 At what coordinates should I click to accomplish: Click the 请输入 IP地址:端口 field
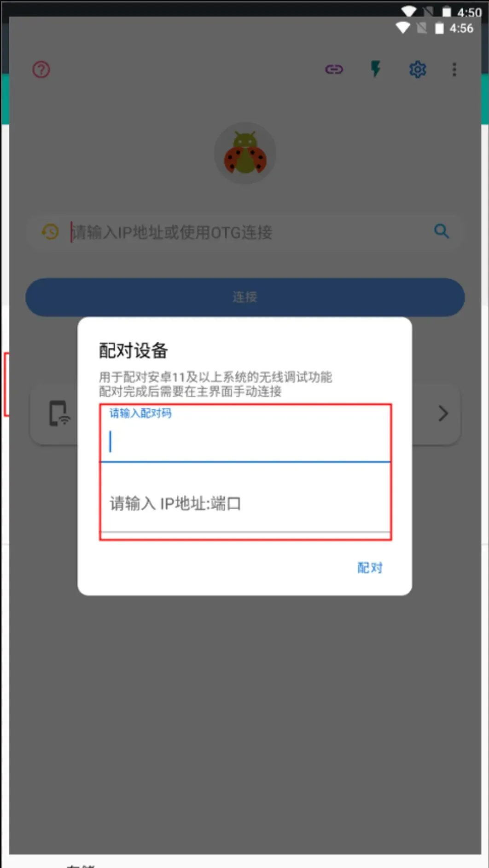[245, 504]
